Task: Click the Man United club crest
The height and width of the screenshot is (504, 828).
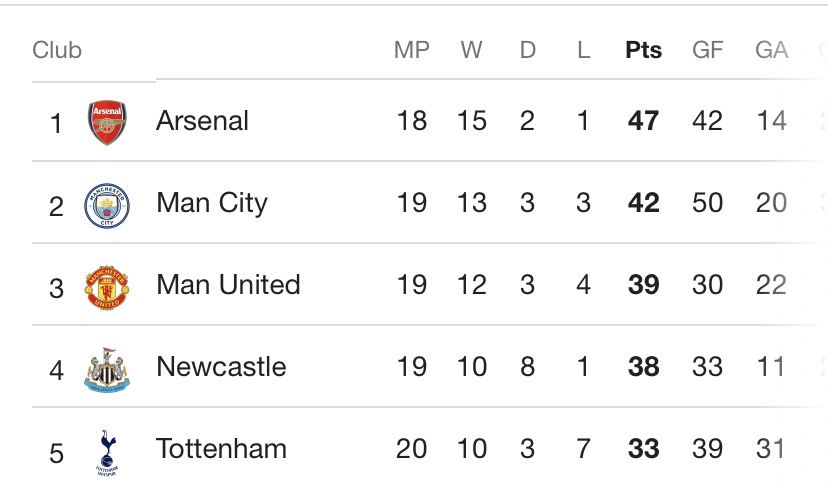Action: [x=106, y=287]
